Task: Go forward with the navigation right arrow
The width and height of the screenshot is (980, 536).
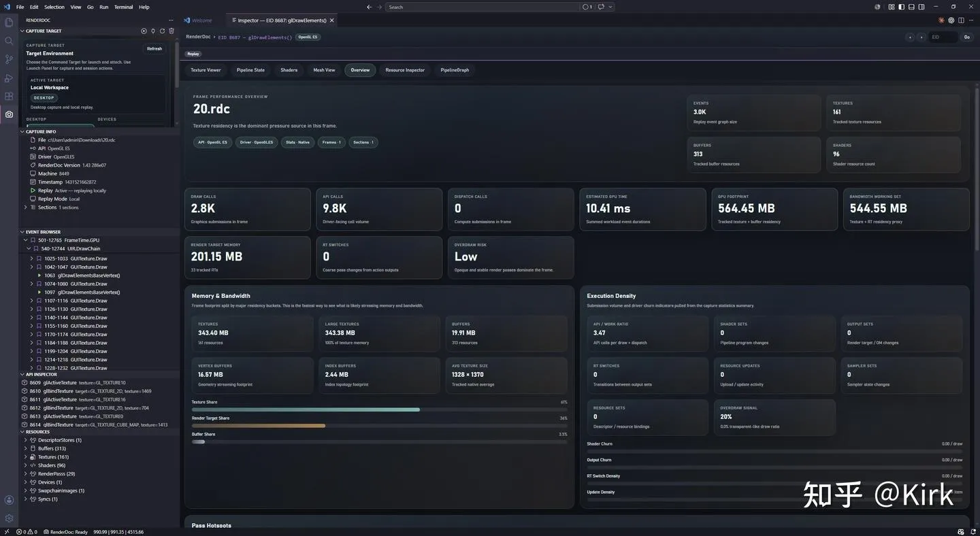Action: coord(379,7)
